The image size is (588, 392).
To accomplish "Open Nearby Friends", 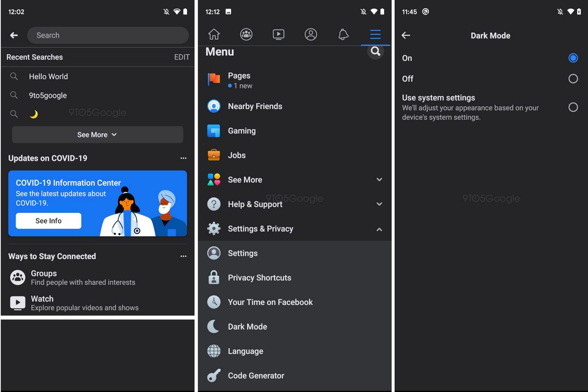I will (x=255, y=106).
